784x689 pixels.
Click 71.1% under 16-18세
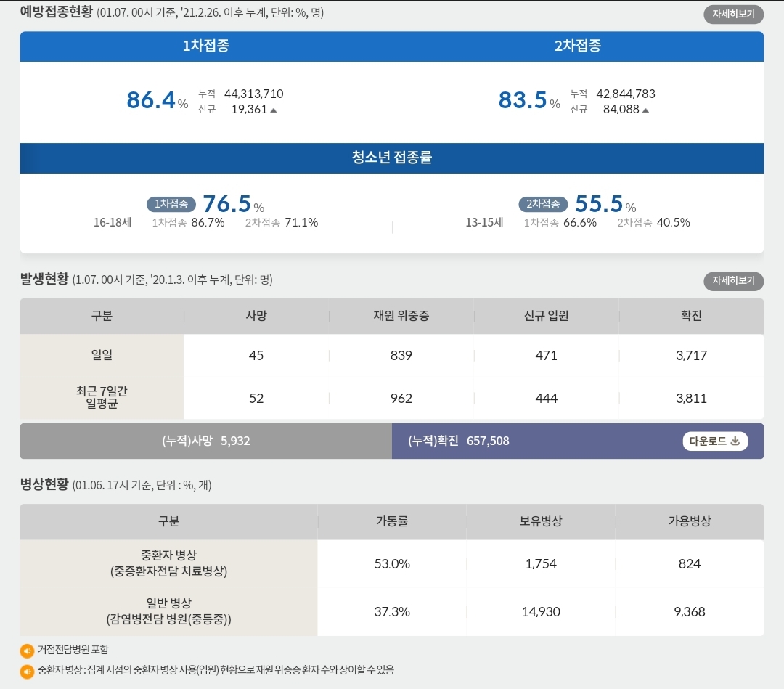[x=301, y=222]
